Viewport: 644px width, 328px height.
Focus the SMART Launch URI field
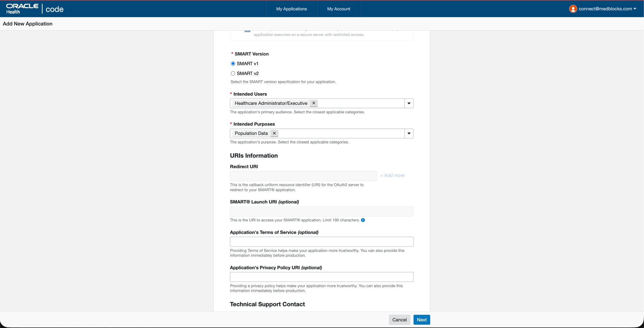pyautogui.click(x=322, y=211)
